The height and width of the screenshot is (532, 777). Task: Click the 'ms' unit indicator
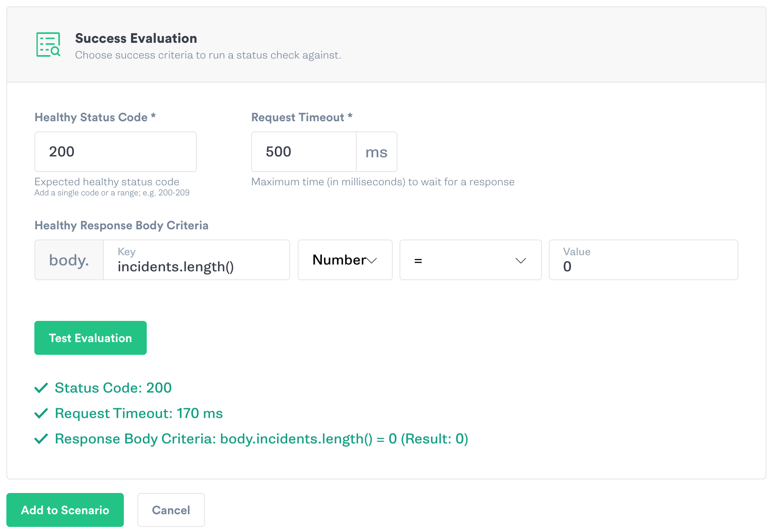pyautogui.click(x=376, y=152)
